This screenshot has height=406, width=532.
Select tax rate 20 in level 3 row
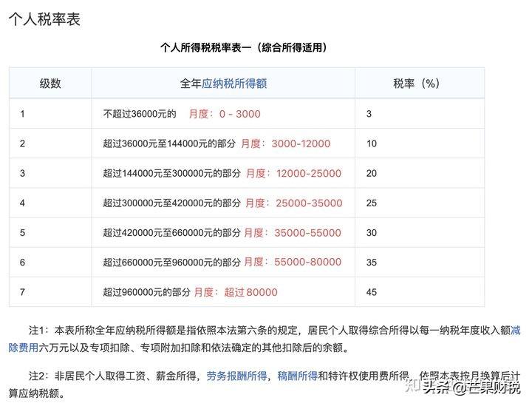[x=371, y=173]
